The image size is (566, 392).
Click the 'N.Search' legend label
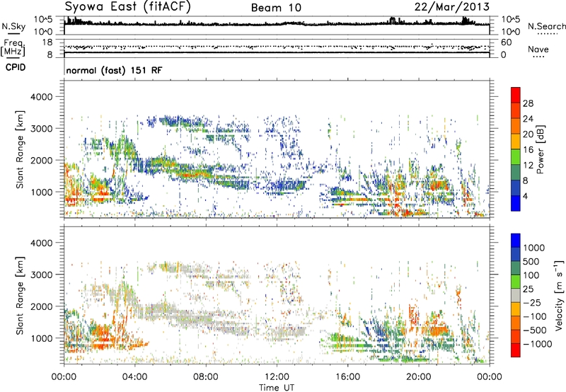[546, 26]
